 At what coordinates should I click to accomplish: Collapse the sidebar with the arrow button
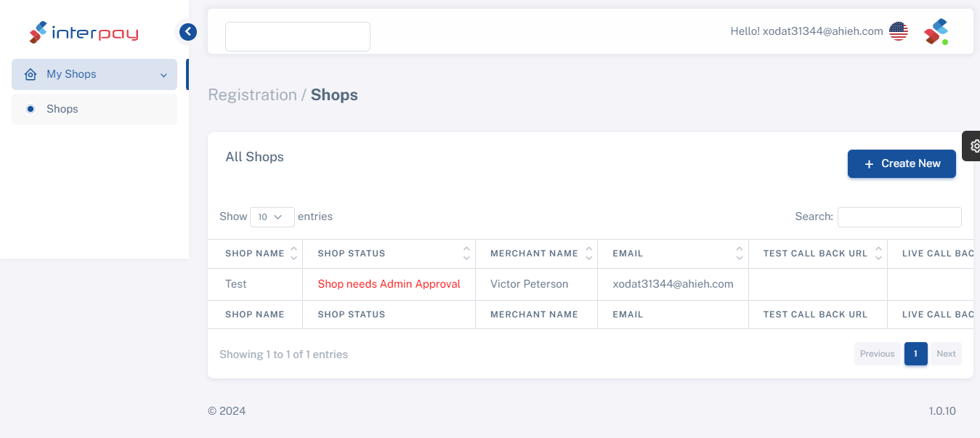pyautogui.click(x=188, y=32)
